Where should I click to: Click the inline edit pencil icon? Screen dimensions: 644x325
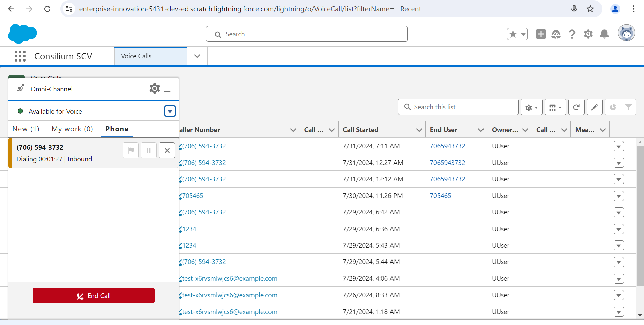pyautogui.click(x=594, y=107)
